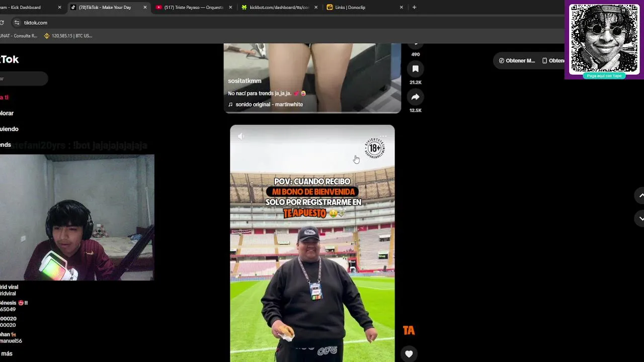Switch to the Kick Dashboard tab
The height and width of the screenshot is (362, 644).
pos(25,8)
